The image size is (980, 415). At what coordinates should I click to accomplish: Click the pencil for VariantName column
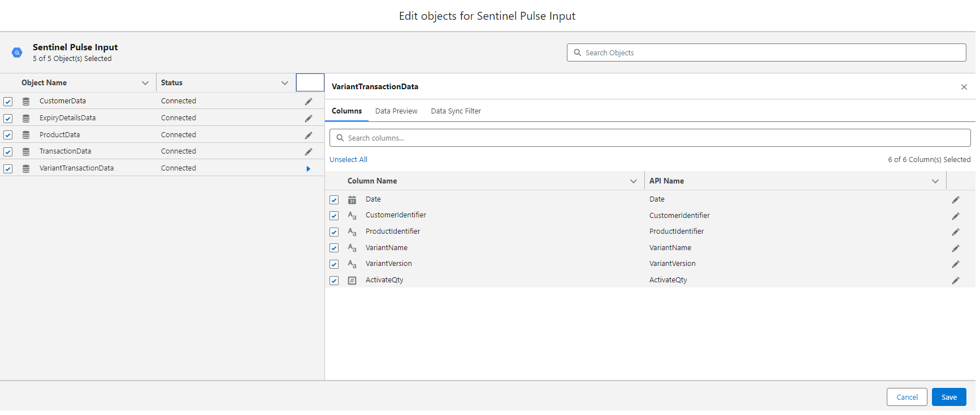(955, 248)
